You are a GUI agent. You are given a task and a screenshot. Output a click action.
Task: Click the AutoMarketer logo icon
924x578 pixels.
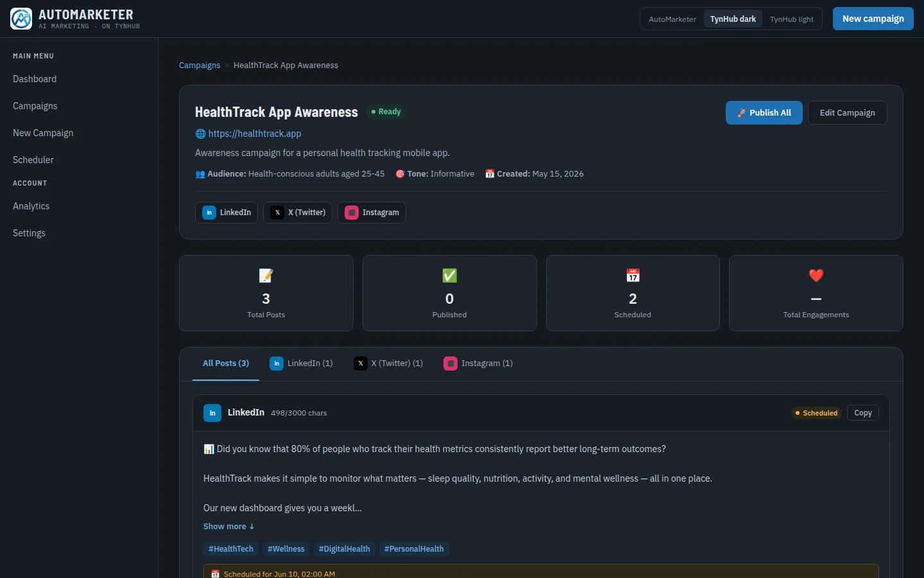coord(21,19)
